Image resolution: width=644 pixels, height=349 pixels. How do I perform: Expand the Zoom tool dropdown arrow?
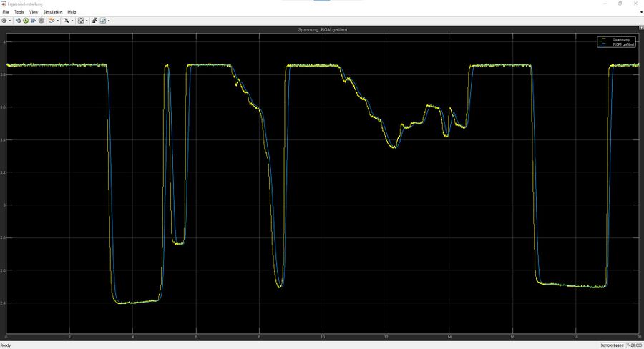pyautogui.click(x=72, y=21)
